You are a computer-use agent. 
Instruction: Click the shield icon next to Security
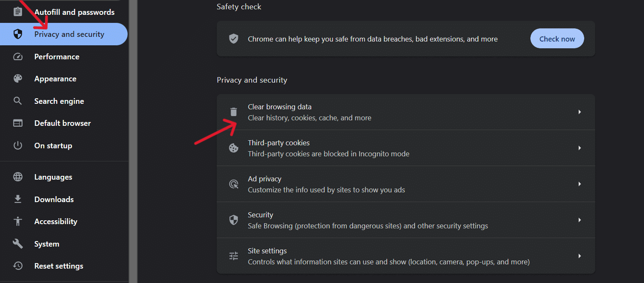(234, 220)
